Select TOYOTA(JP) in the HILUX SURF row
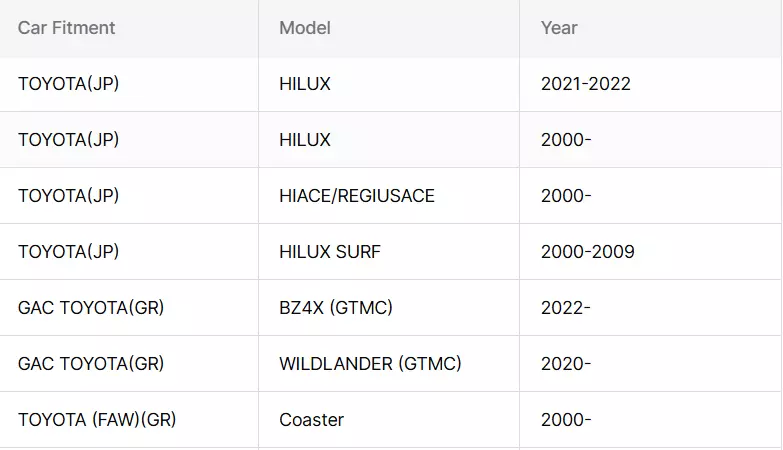The image size is (783, 450). [x=129, y=252]
